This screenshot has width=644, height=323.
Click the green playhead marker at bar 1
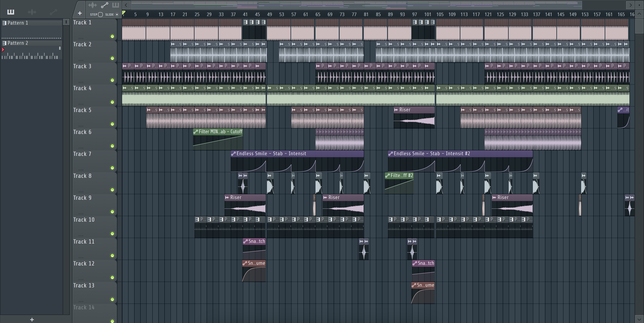click(124, 13)
